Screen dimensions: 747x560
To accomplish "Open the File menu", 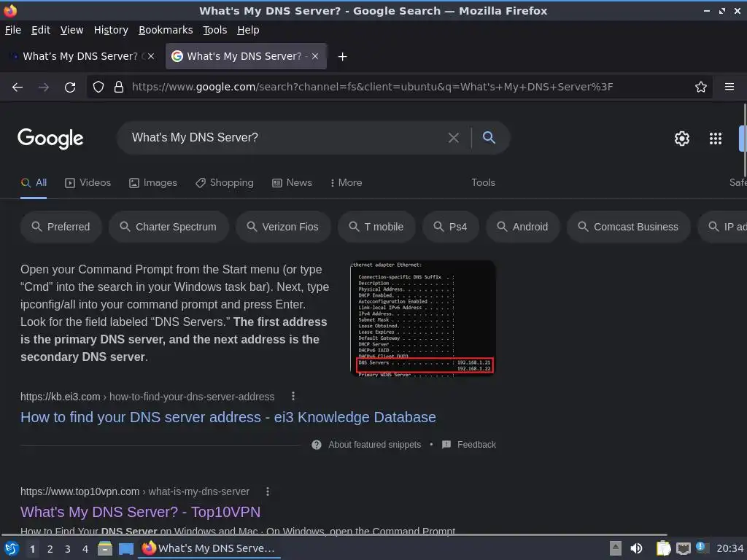I will point(13,30).
